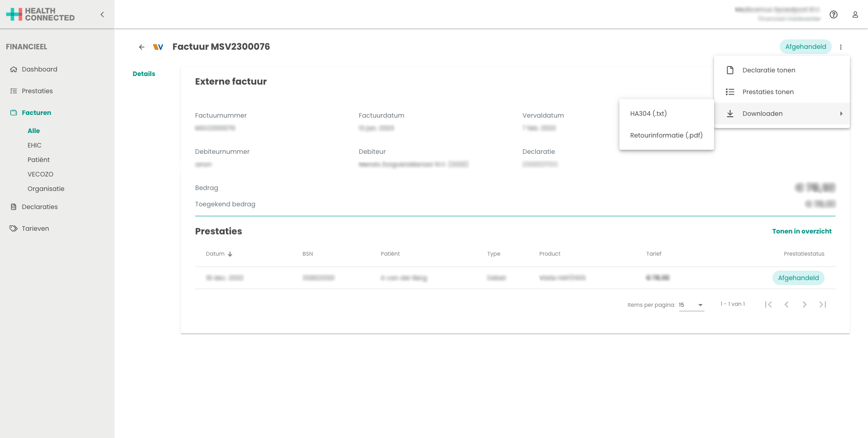Screen dimensions: 868x438
Task: Download the HA304 (.txt) file
Action: pyautogui.click(x=648, y=114)
